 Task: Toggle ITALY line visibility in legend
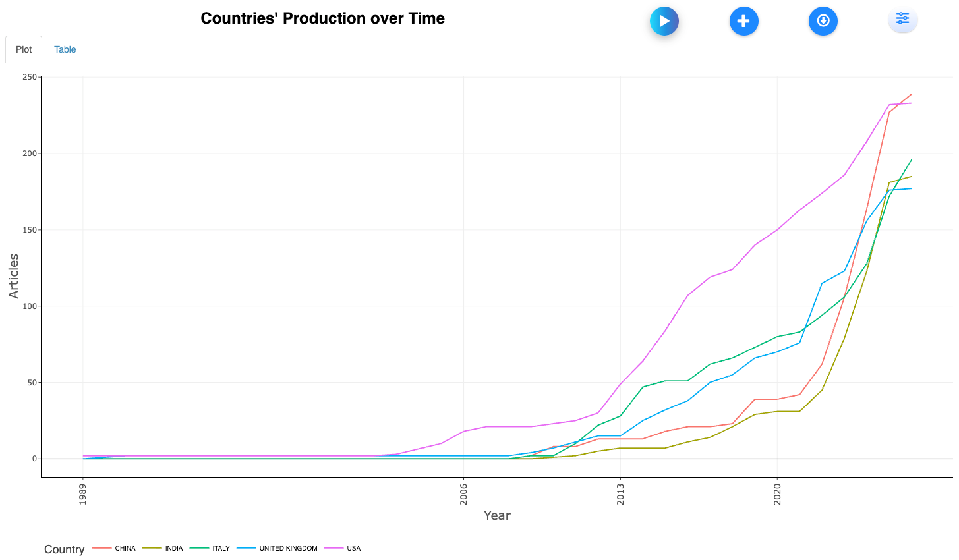[x=221, y=548]
